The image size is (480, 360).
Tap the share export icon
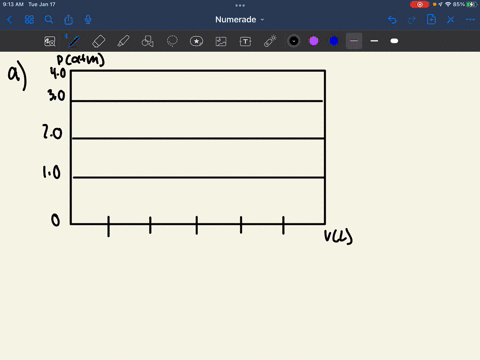(x=68, y=20)
